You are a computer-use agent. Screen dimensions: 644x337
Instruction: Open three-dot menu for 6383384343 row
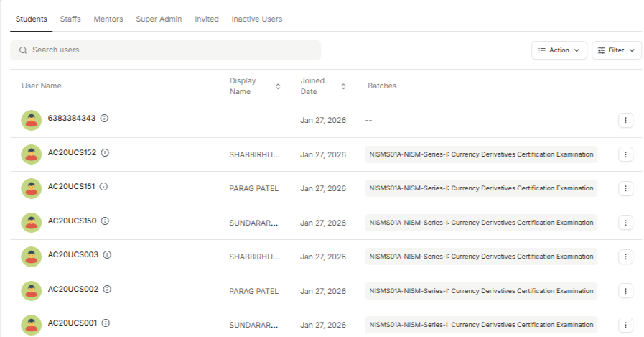coord(625,121)
